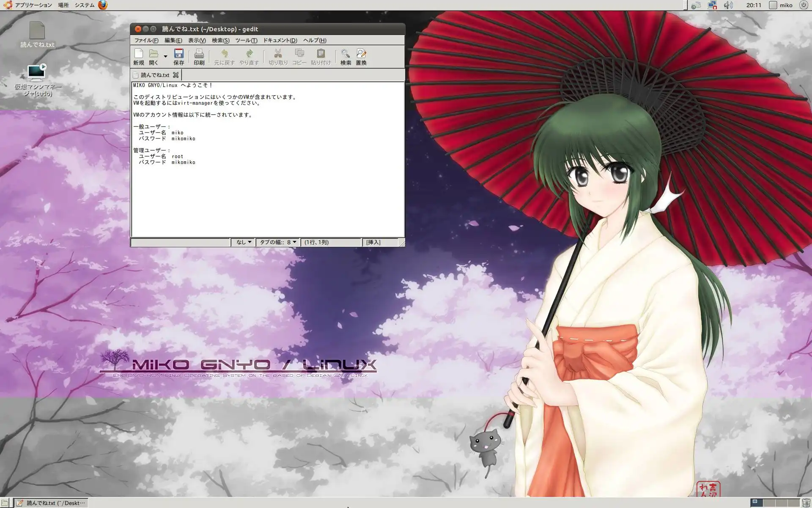Save the file with 保存 icon

coord(178,57)
